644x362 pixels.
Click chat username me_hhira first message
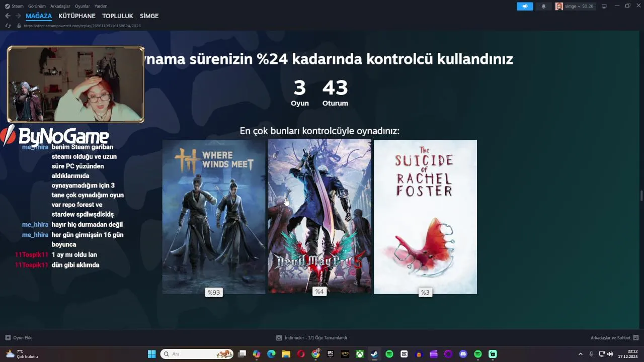35,147
